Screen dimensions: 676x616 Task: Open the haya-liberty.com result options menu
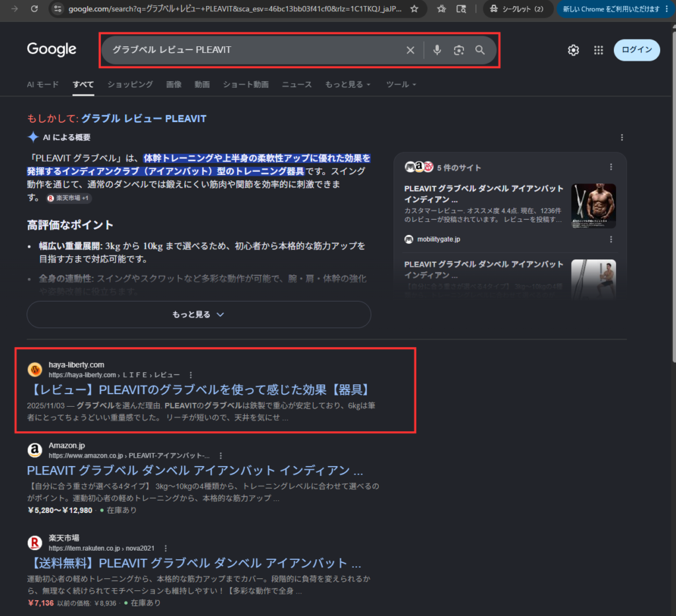(x=191, y=375)
